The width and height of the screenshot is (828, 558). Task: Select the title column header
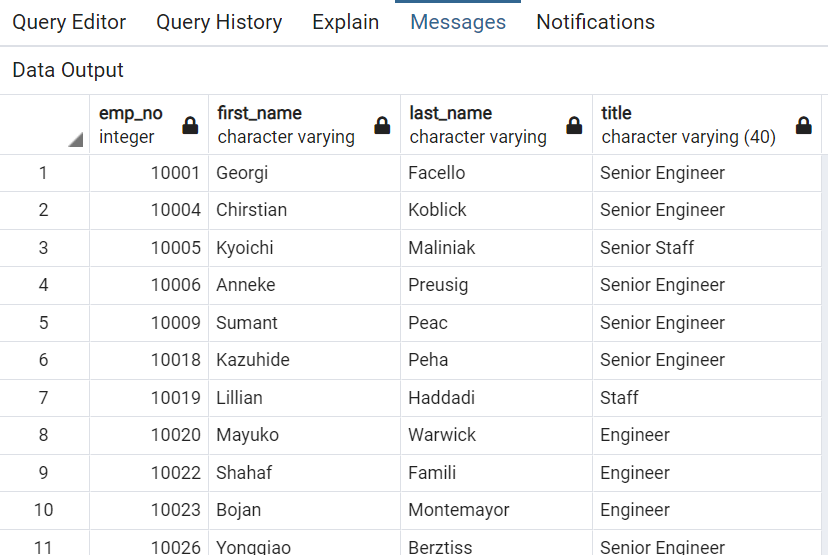click(x=707, y=125)
